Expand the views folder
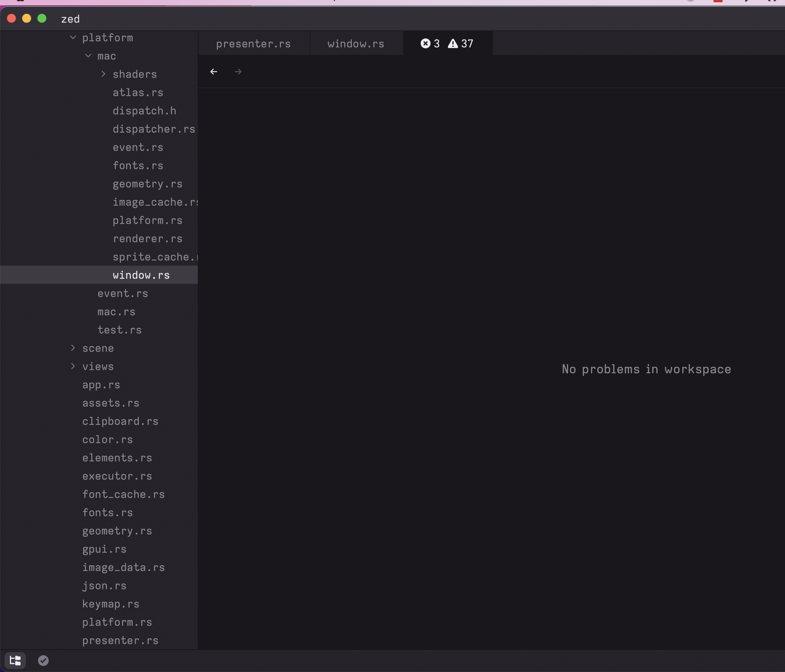Screen dimensions: 785x672 (x=73, y=366)
